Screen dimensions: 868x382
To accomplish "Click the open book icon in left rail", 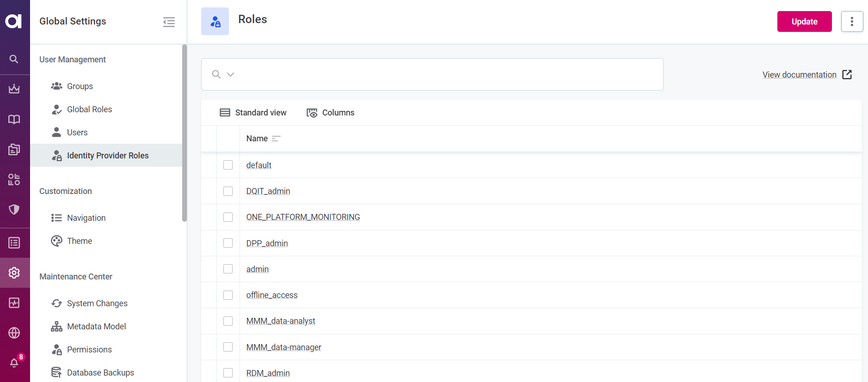I will (14, 119).
